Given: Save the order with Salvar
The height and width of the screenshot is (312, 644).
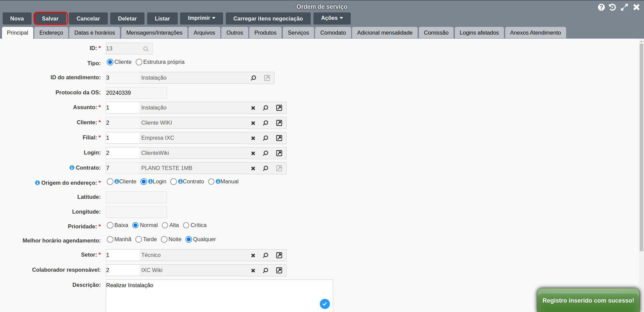Looking at the screenshot, I should click(50, 18).
